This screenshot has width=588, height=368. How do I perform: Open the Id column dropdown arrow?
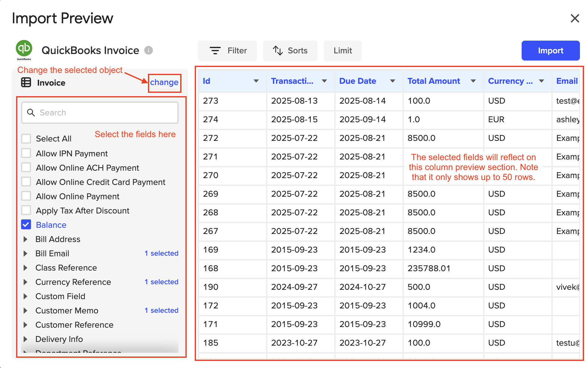[x=256, y=81]
